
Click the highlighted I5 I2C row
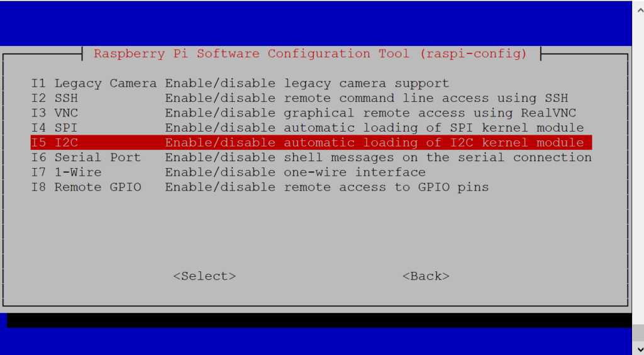tap(311, 143)
